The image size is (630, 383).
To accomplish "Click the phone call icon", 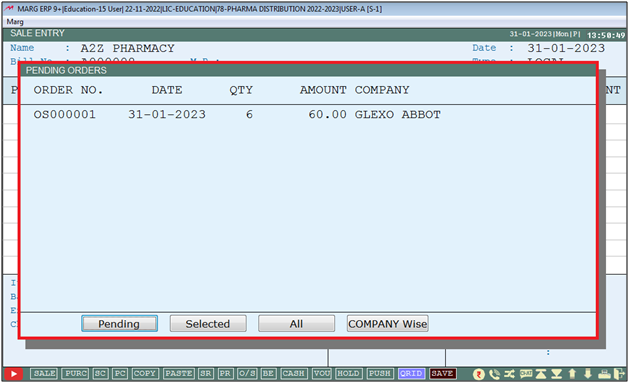I will point(494,374).
